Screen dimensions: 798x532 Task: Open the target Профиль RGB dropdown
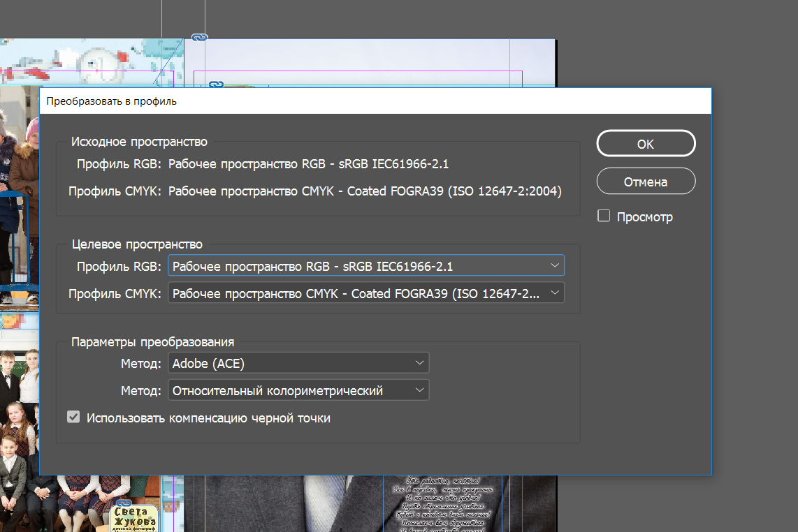366,266
